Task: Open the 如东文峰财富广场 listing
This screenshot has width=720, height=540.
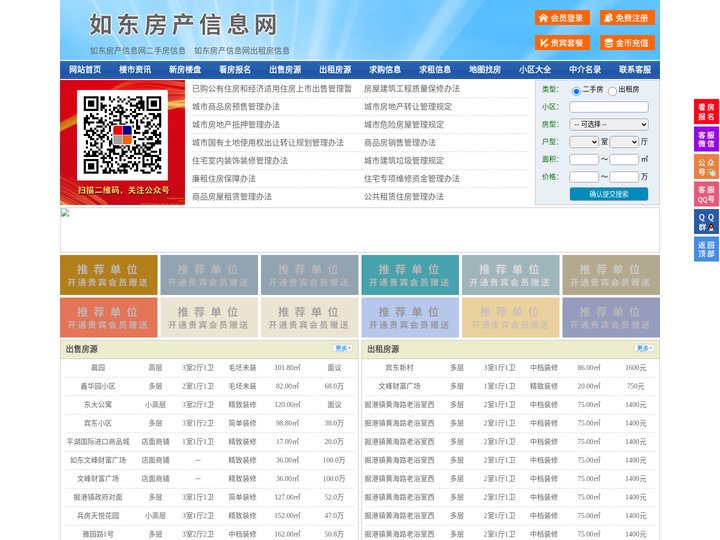Action: point(98,460)
